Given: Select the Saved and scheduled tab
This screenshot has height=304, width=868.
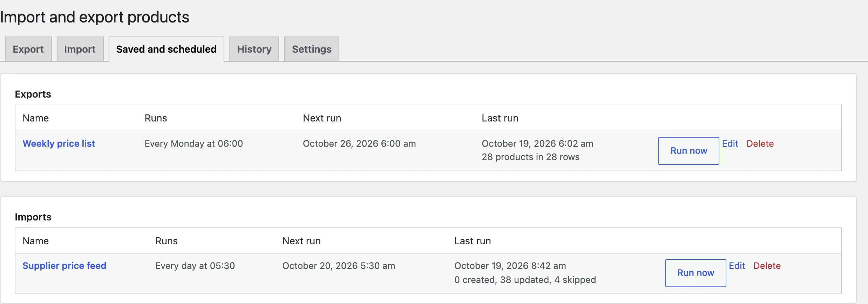Looking at the screenshot, I should [167, 49].
